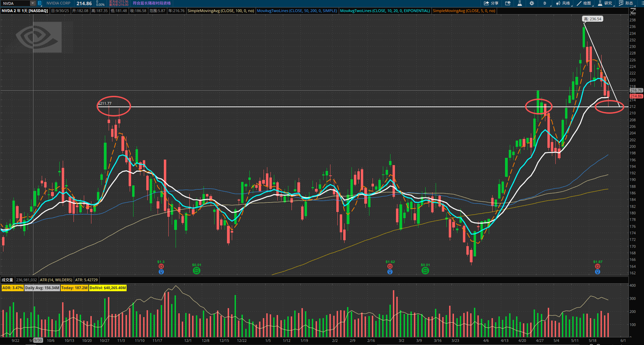Click the NVIDIA CORP company name
The height and width of the screenshot is (345, 644).
tap(59, 3)
